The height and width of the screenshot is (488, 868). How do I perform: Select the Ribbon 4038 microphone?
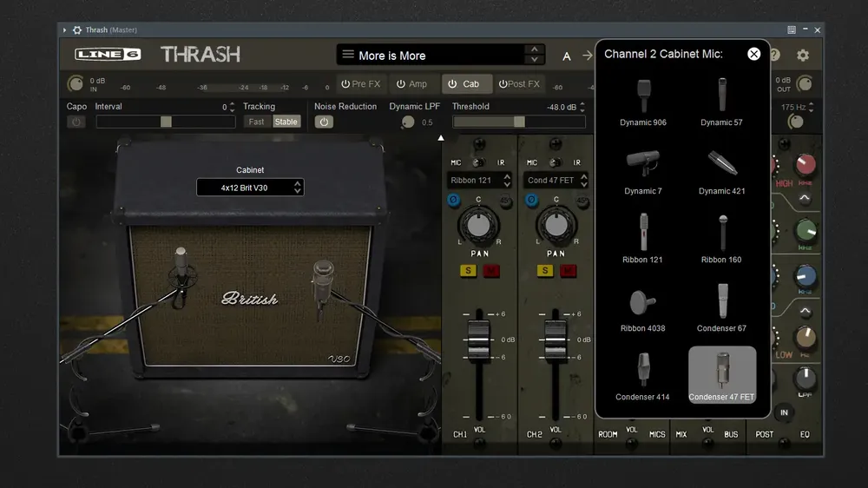click(642, 309)
